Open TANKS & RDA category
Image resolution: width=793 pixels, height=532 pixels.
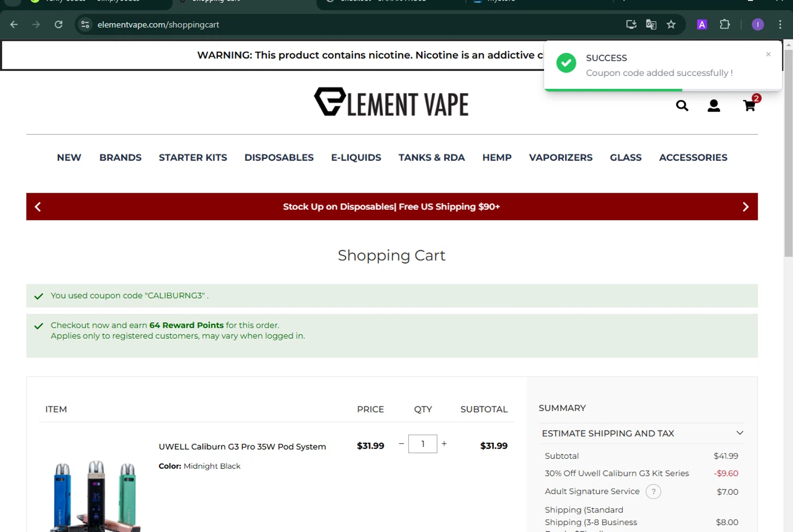[x=432, y=157]
